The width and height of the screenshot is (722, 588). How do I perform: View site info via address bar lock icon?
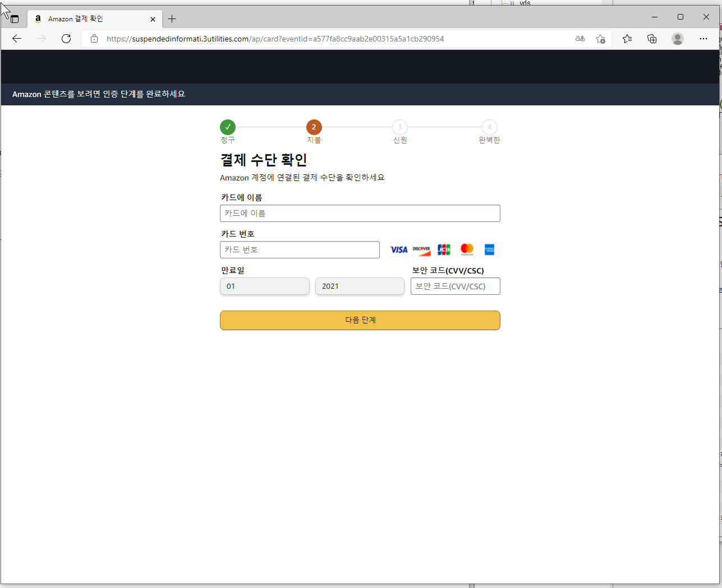[x=94, y=39]
